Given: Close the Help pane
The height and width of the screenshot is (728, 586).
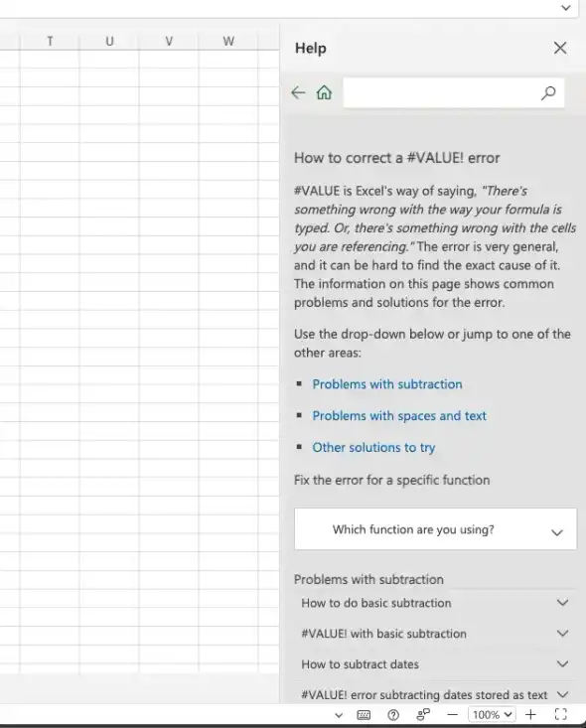Looking at the screenshot, I should [x=560, y=48].
